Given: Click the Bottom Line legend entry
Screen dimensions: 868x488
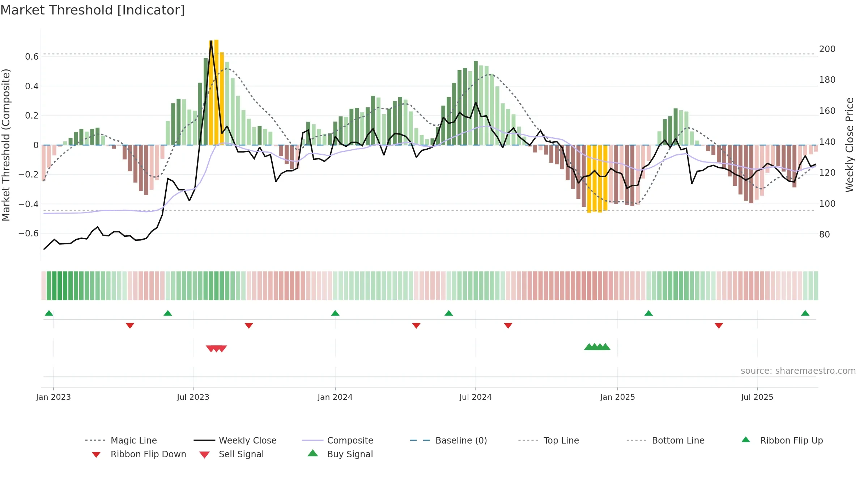Looking at the screenshot, I should coord(665,440).
